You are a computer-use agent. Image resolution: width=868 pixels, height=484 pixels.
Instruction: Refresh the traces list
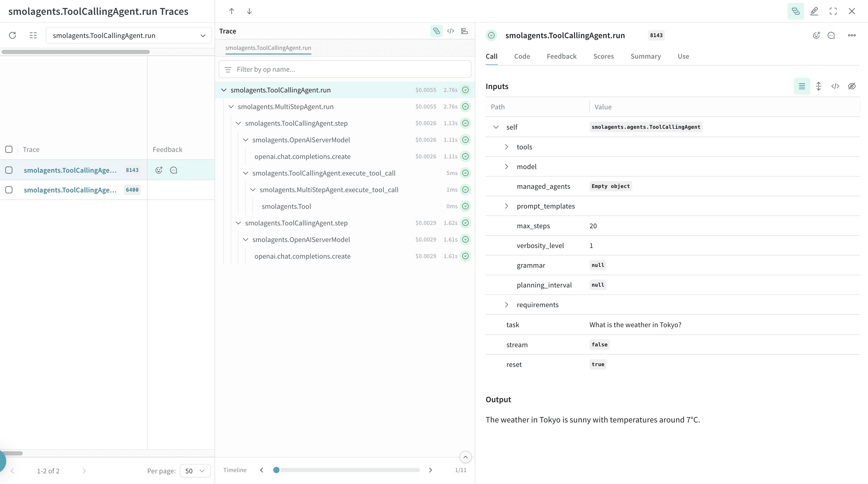pos(12,35)
